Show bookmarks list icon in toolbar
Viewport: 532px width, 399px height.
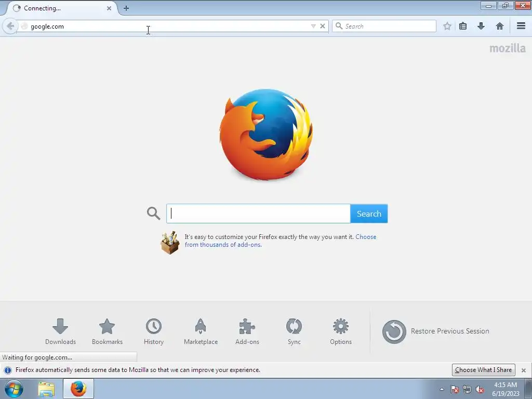pos(463,26)
